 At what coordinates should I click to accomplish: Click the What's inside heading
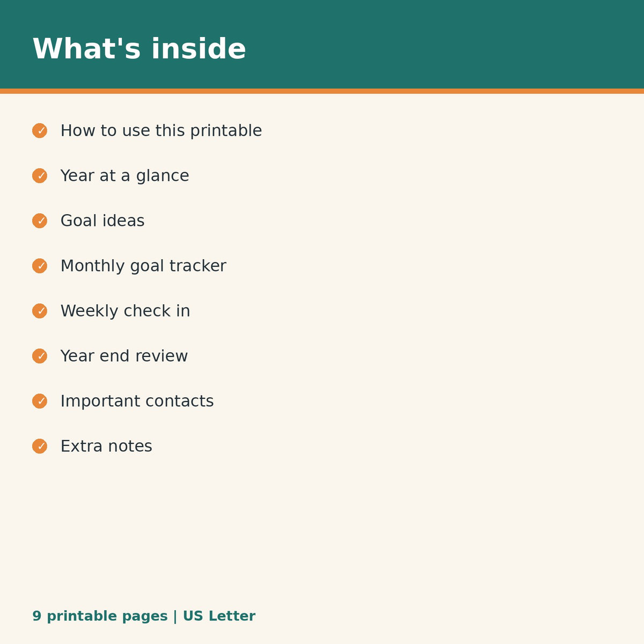coord(140,49)
